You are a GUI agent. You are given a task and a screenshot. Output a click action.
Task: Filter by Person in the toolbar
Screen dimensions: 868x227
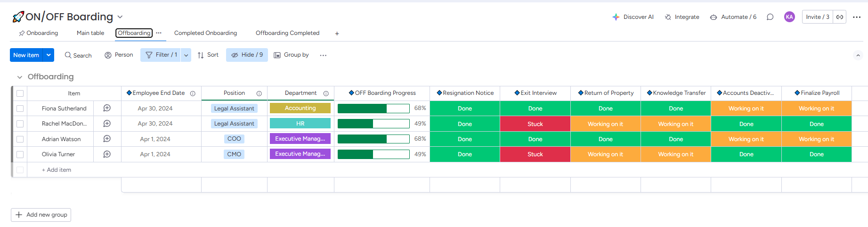pos(119,55)
